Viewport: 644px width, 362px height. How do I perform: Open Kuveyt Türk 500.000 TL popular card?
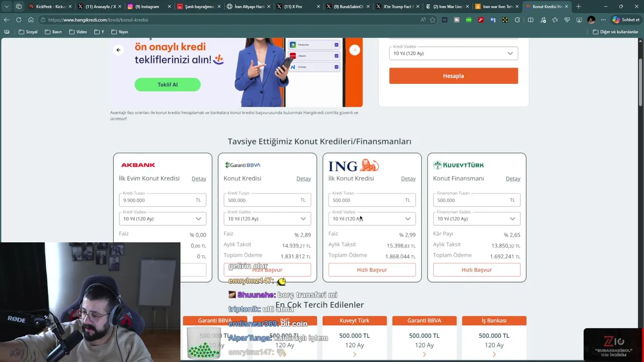point(355,338)
